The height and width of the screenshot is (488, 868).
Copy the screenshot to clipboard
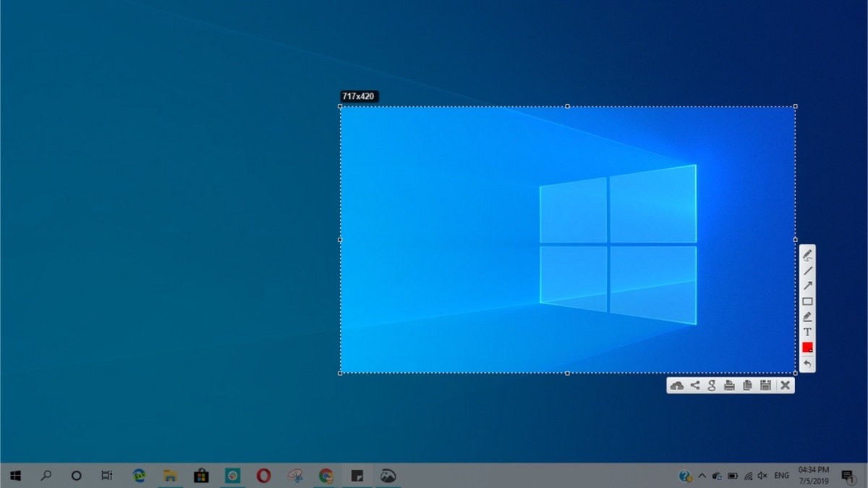(x=747, y=386)
